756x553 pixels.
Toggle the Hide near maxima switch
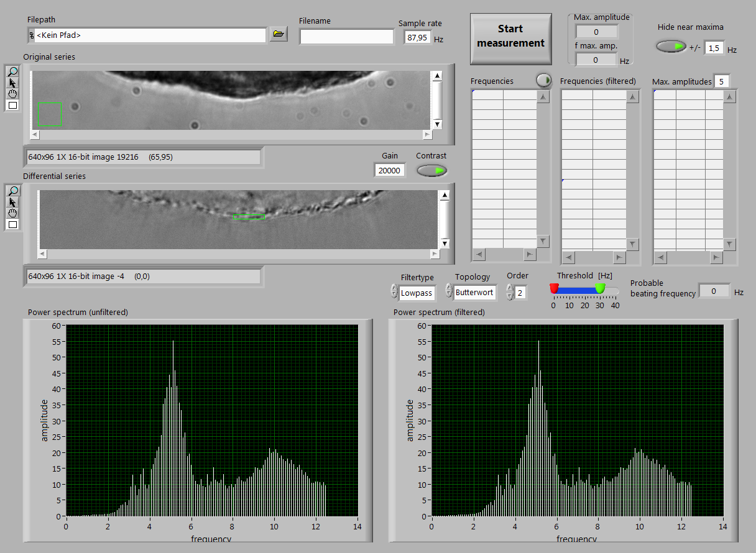[x=671, y=47]
